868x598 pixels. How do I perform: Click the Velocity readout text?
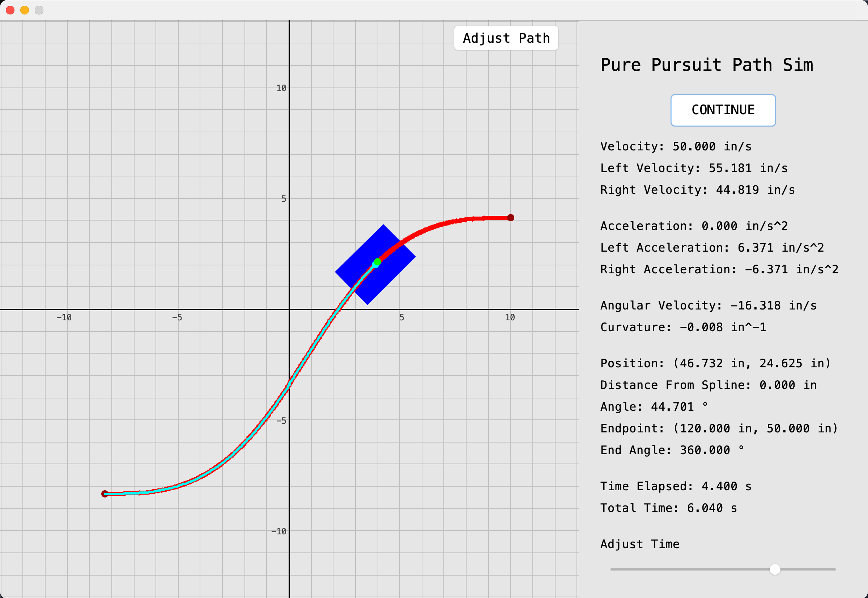676,146
